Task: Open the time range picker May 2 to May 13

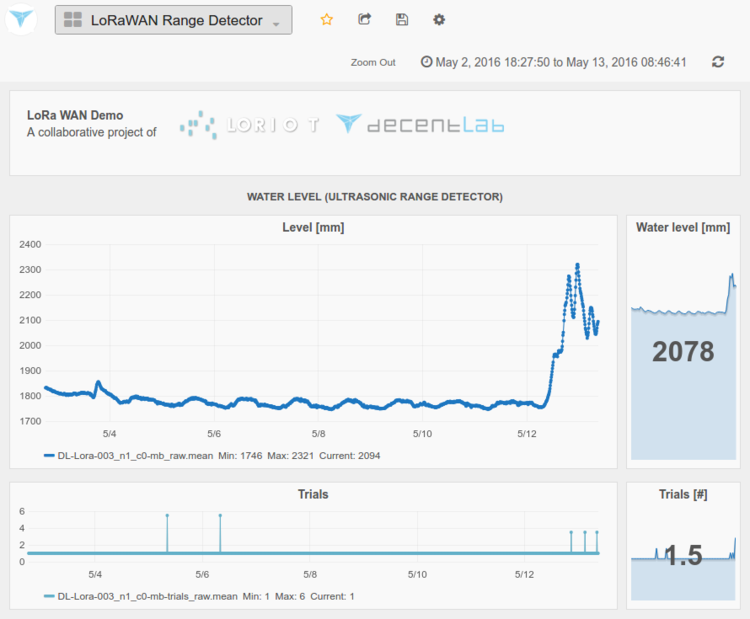Action: (553, 63)
